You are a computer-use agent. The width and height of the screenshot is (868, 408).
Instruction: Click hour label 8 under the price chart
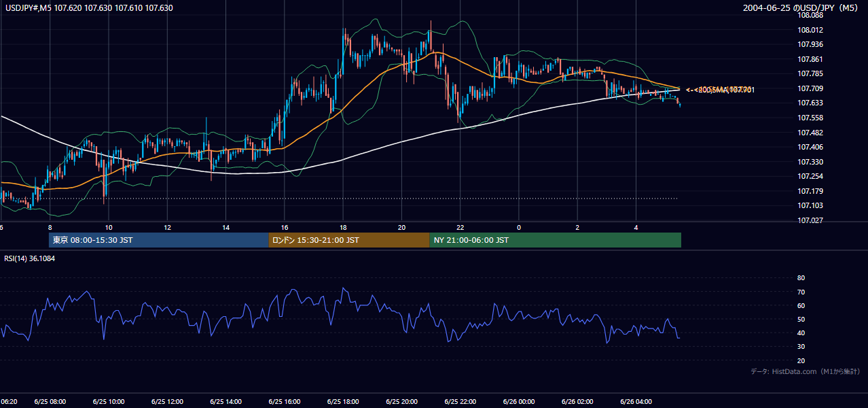50,227
